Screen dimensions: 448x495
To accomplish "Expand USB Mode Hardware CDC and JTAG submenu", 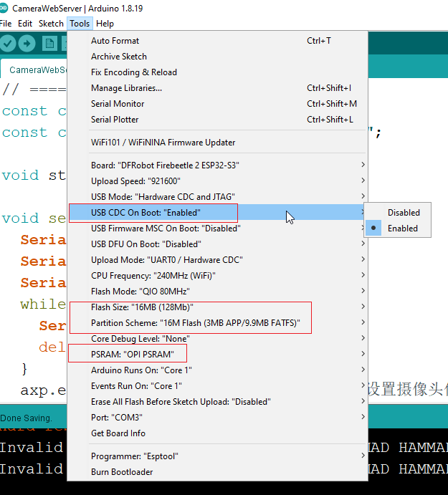I will (217, 197).
